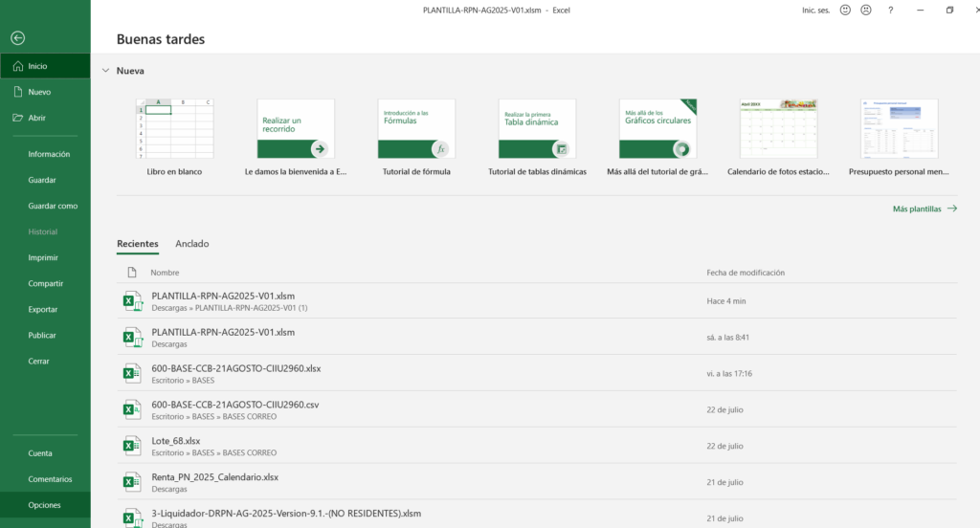The height and width of the screenshot is (528, 980).
Task: Click Excel icon of first PLANTILLA-RPN-AG2025-V01.xlsm
Action: click(x=132, y=301)
